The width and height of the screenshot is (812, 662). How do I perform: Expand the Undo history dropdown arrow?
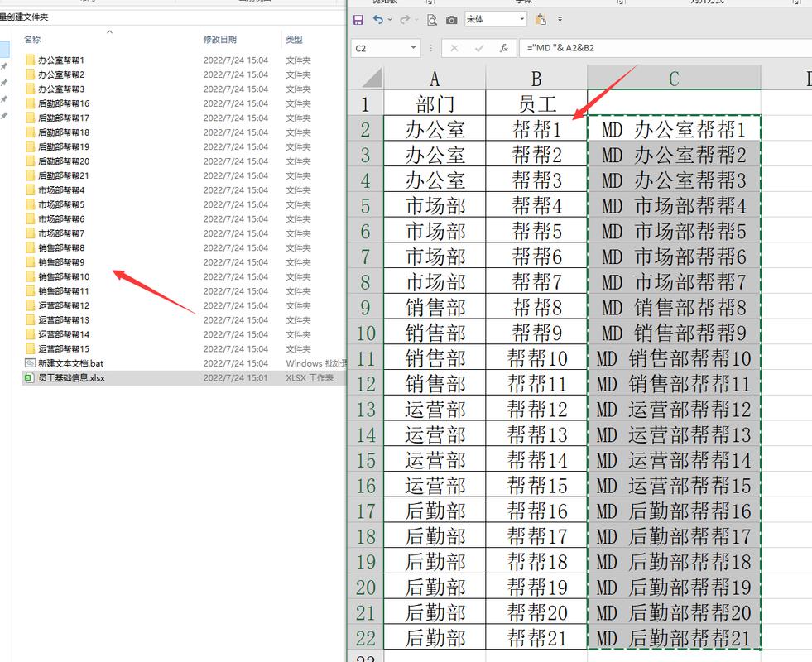(391, 19)
